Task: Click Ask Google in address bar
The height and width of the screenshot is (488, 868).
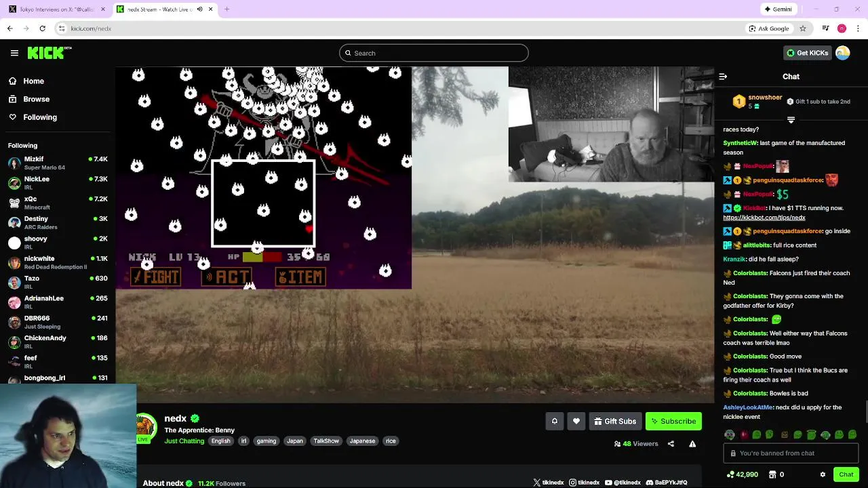Action: pyautogui.click(x=769, y=28)
